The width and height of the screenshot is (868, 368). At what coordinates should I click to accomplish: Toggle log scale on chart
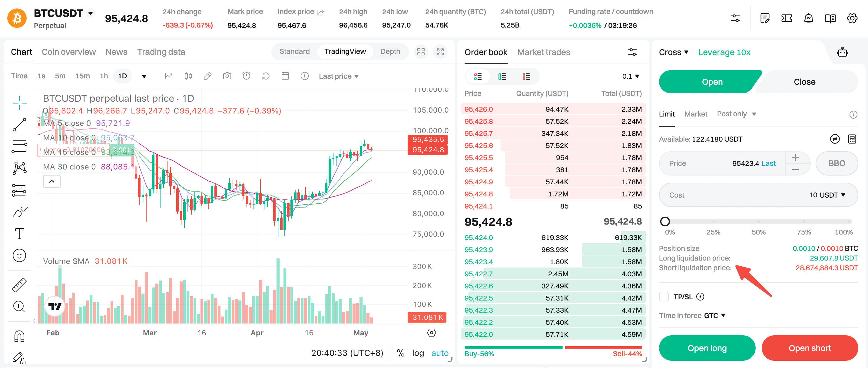tap(418, 353)
